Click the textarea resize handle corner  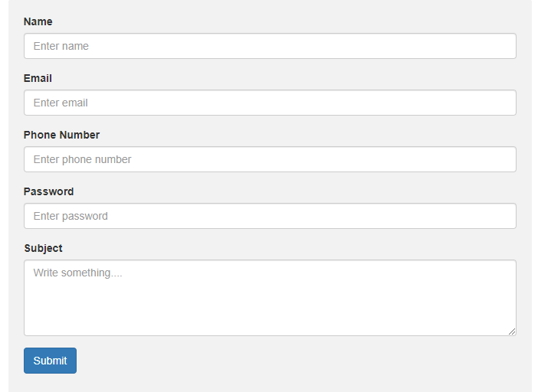512,332
